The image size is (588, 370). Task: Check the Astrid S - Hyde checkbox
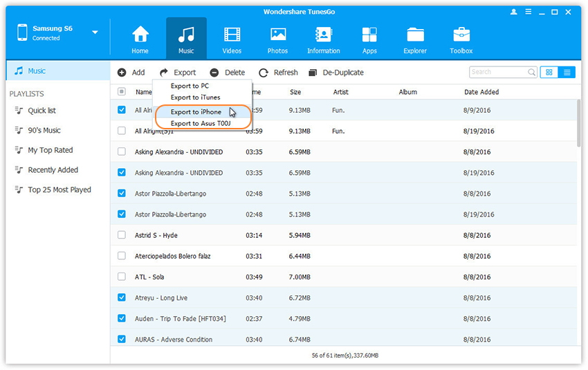pyautogui.click(x=122, y=235)
